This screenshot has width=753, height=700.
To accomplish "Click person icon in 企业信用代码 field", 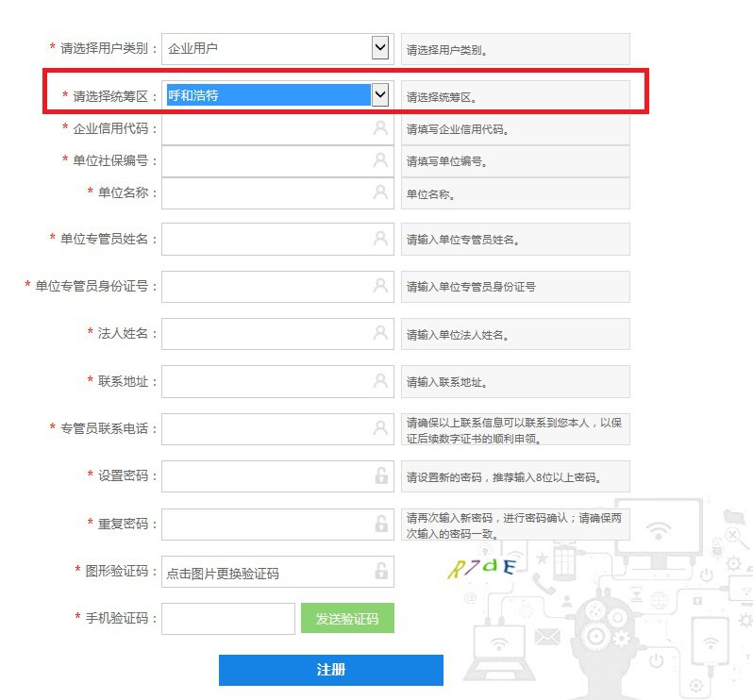I will pyautogui.click(x=380, y=129).
